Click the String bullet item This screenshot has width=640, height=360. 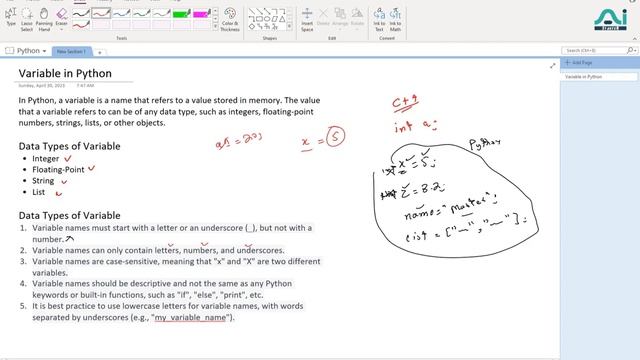[x=43, y=180]
